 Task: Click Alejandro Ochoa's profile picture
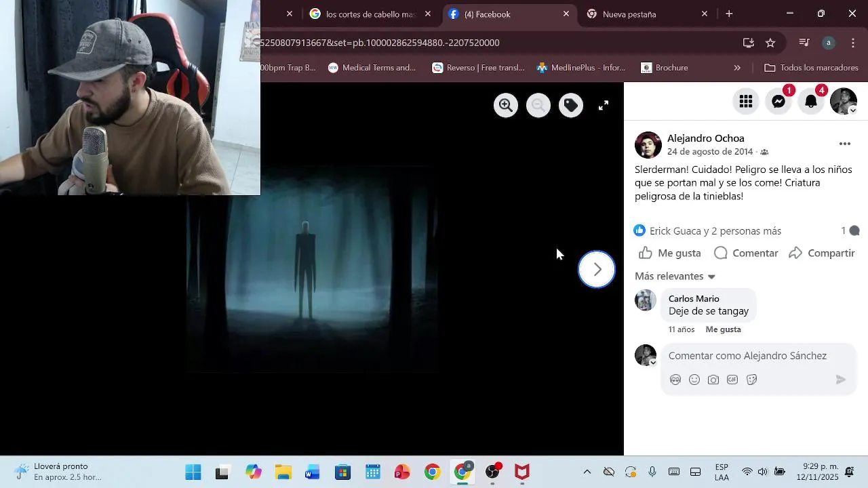(648, 145)
